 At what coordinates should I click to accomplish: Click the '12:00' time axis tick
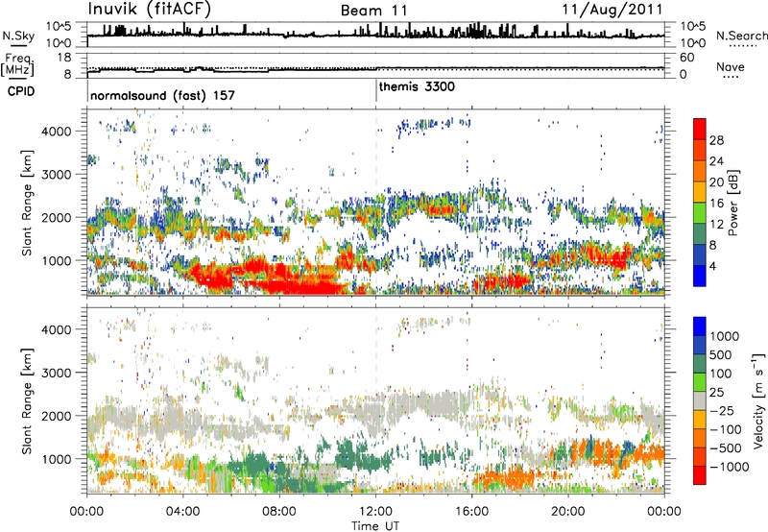pos(375,512)
